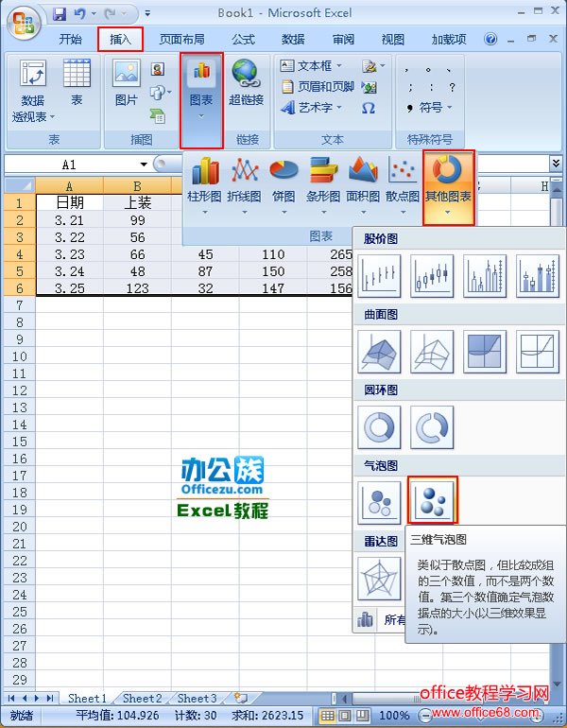Open the Page Layout (页面布局) tab
567x728 pixels.
click(181, 40)
